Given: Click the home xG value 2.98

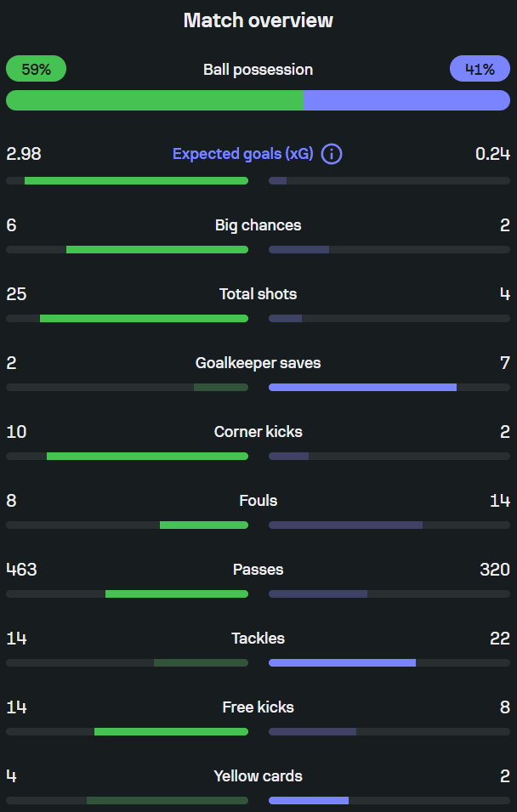Looking at the screenshot, I should click(24, 154).
